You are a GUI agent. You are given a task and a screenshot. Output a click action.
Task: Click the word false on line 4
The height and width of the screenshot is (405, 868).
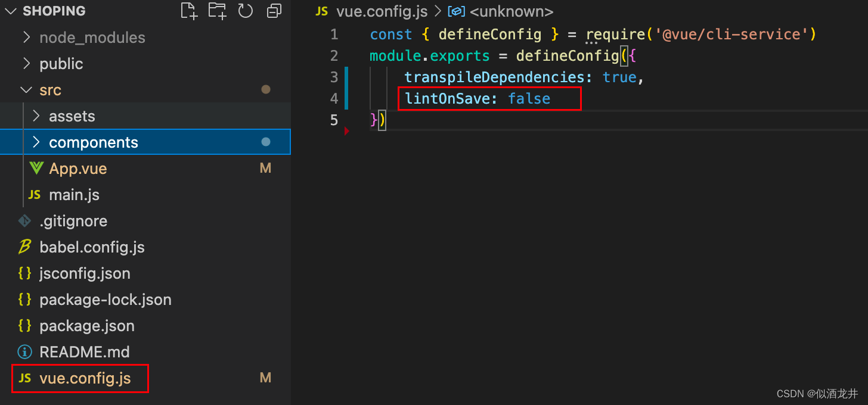[529, 98]
